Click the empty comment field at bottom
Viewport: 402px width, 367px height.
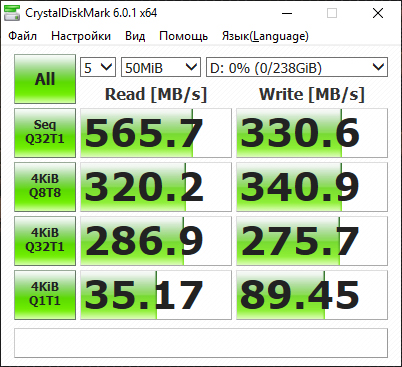pos(201,343)
